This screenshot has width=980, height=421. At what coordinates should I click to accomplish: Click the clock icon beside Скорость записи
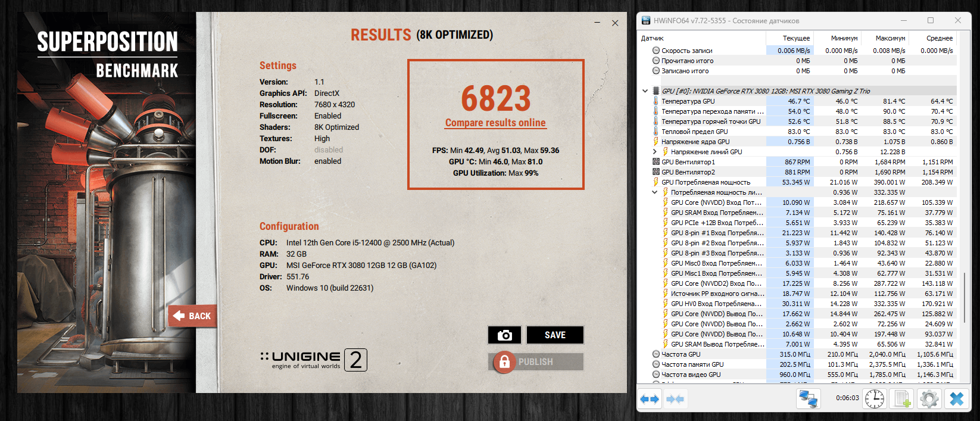click(656, 51)
